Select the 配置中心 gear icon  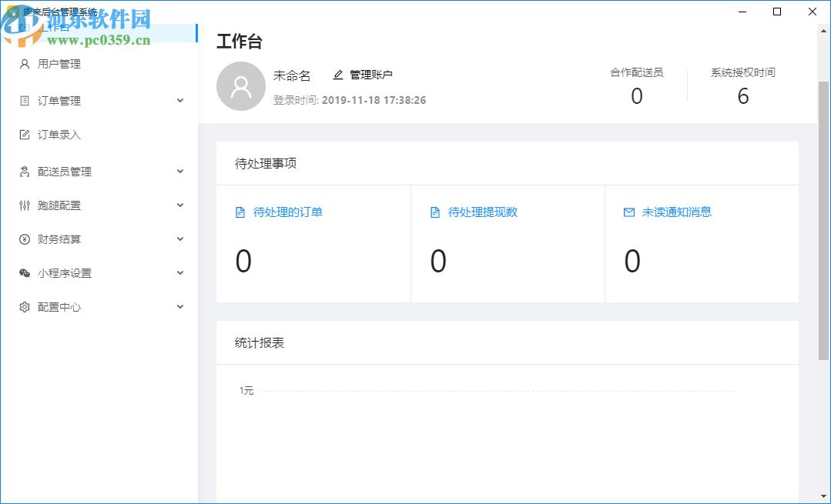23,306
